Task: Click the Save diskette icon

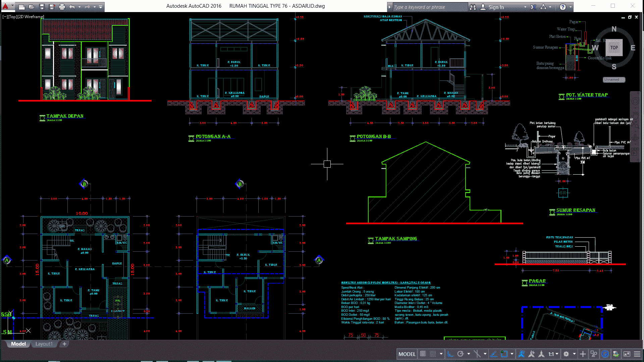Action: point(42,7)
